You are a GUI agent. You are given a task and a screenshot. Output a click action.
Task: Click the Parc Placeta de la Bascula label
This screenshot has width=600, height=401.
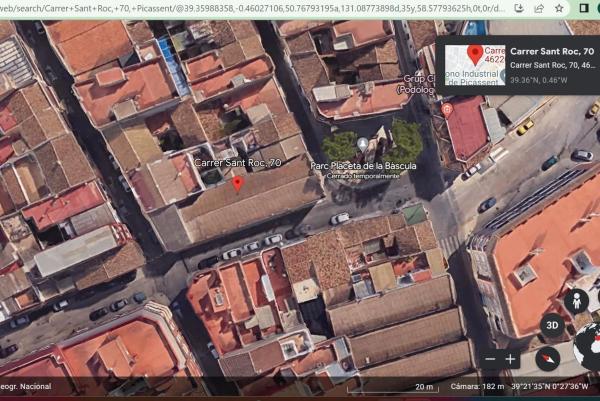coord(362,163)
